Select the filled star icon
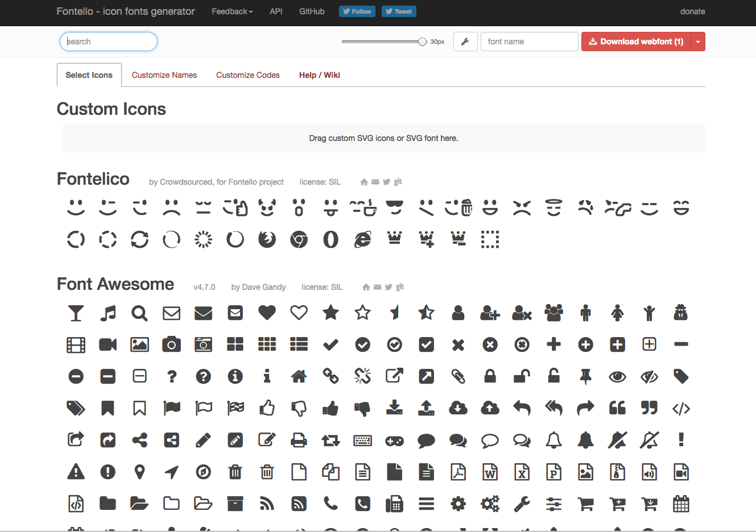Screen dimensions: 756x532 [331, 313]
